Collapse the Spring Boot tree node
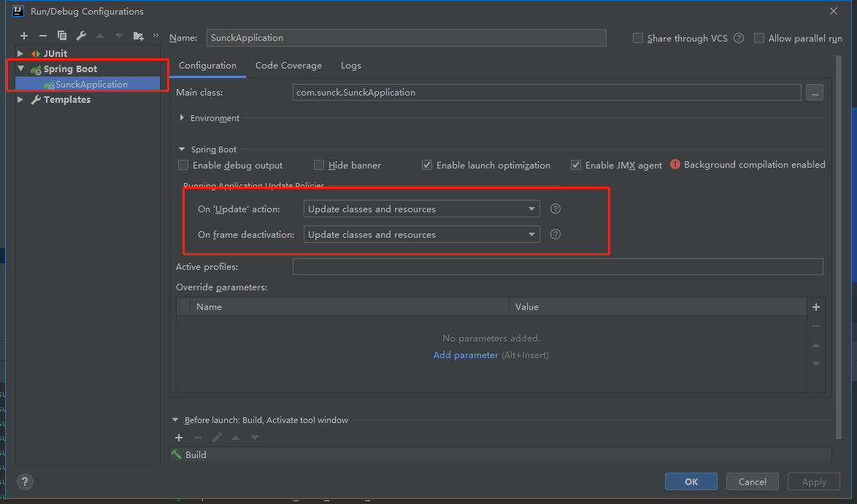This screenshot has width=857, height=504. (20, 69)
